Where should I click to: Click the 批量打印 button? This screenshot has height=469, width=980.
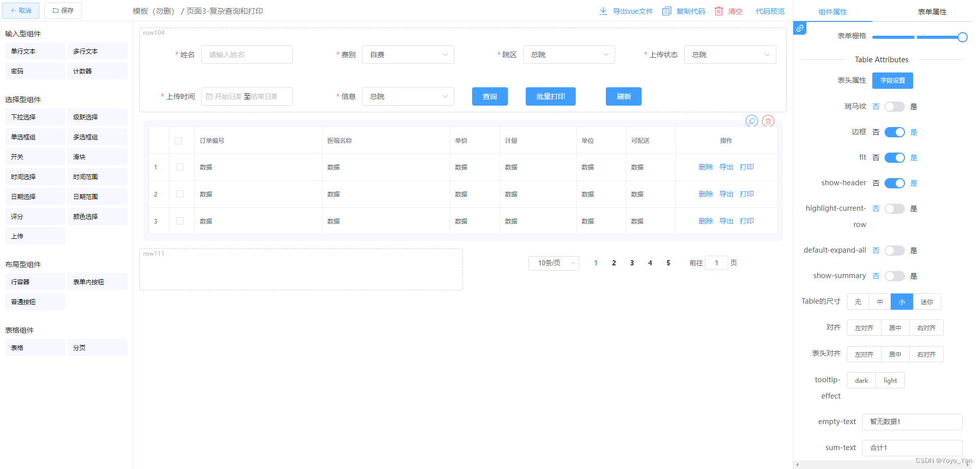tap(550, 96)
